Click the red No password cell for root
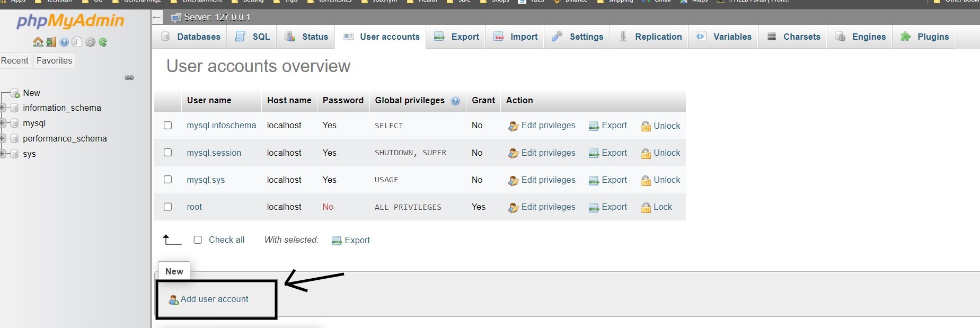Screen dimensions: 980x328 tap(328, 207)
